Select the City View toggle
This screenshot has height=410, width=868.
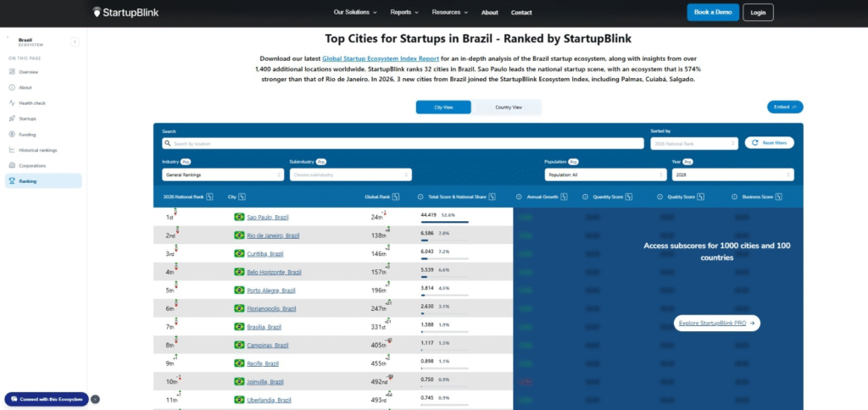(x=443, y=108)
